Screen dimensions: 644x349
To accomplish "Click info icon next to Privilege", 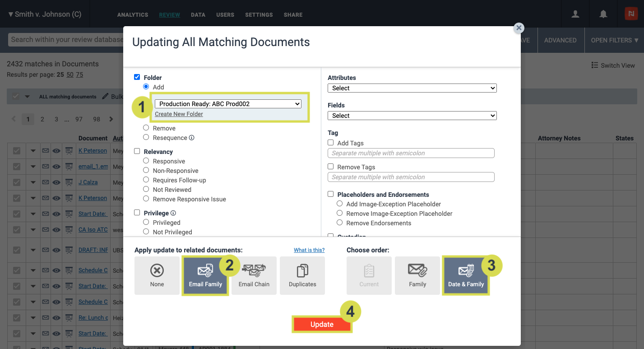I will tap(173, 213).
